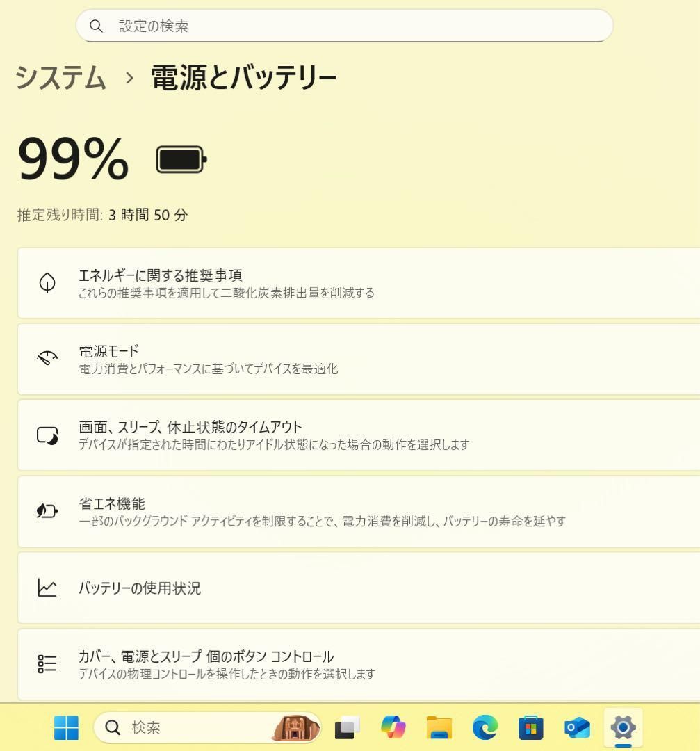Open Outlook from the taskbar
Image resolution: width=700 pixels, height=751 pixels.
tap(577, 727)
